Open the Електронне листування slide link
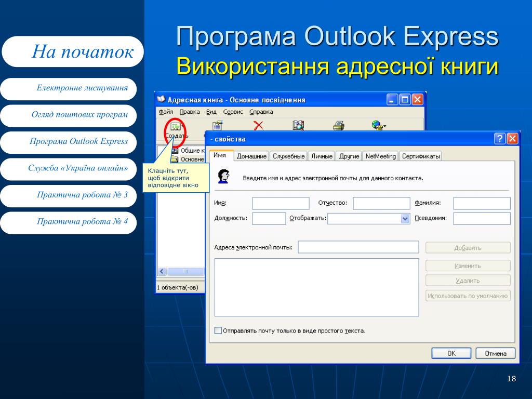Image resolution: width=532 pixels, height=399 pixels. (69, 89)
